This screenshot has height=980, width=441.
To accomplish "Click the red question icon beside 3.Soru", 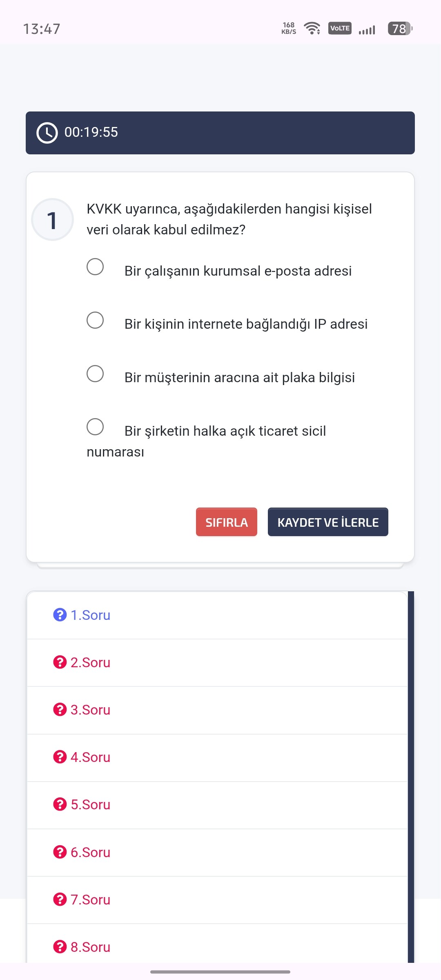I will coord(60,709).
